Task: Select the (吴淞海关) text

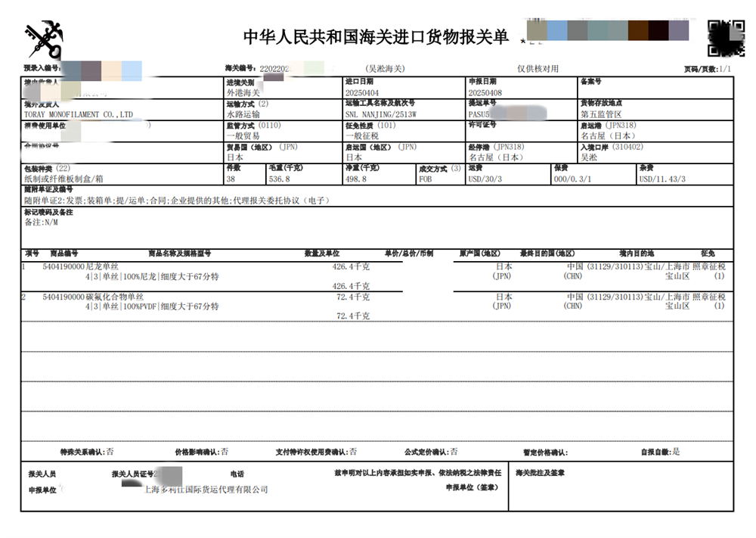Action: [386, 69]
